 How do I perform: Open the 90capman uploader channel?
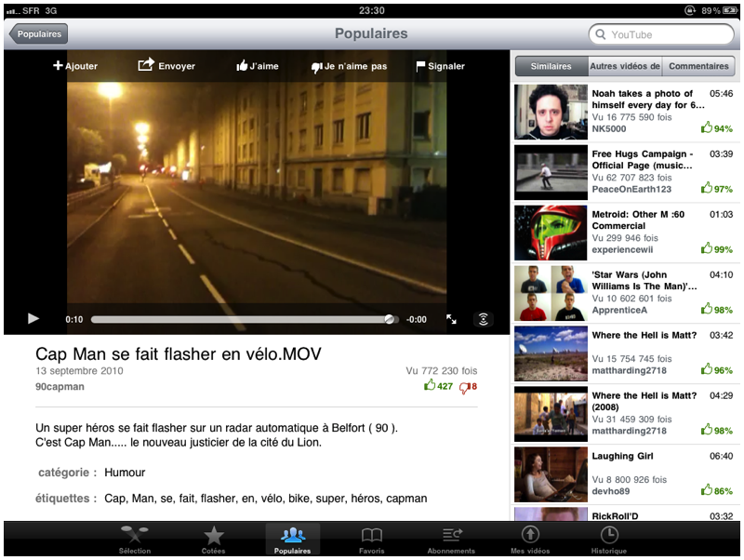(60, 387)
